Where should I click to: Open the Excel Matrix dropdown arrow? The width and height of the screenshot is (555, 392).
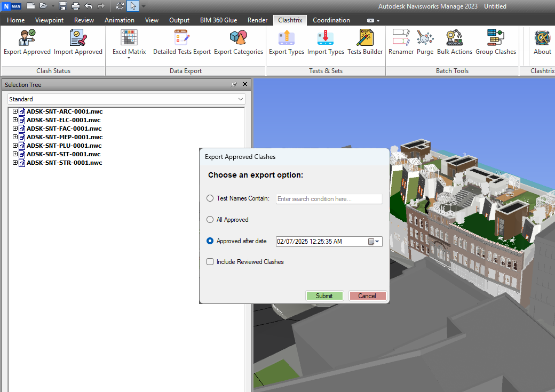coord(129,58)
